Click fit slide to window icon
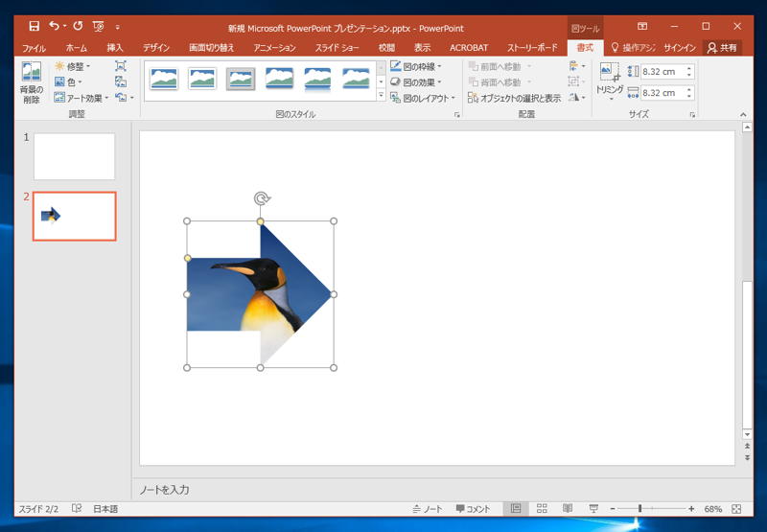The height and width of the screenshot is (532, 767). point(736,509)
